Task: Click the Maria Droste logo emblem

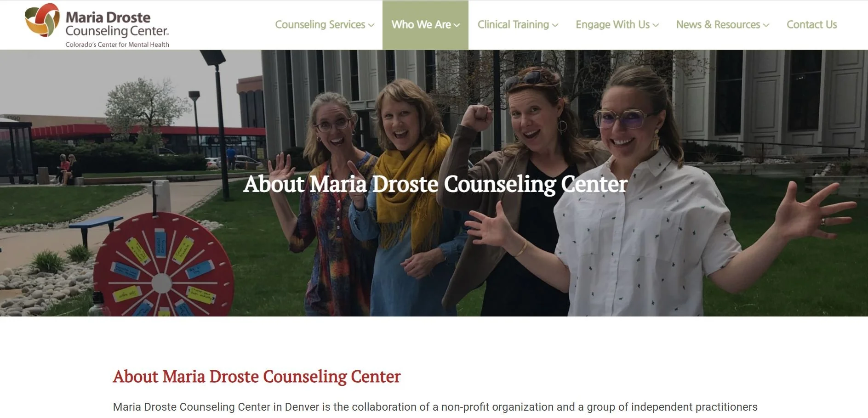Action: [x=42, y=20]
